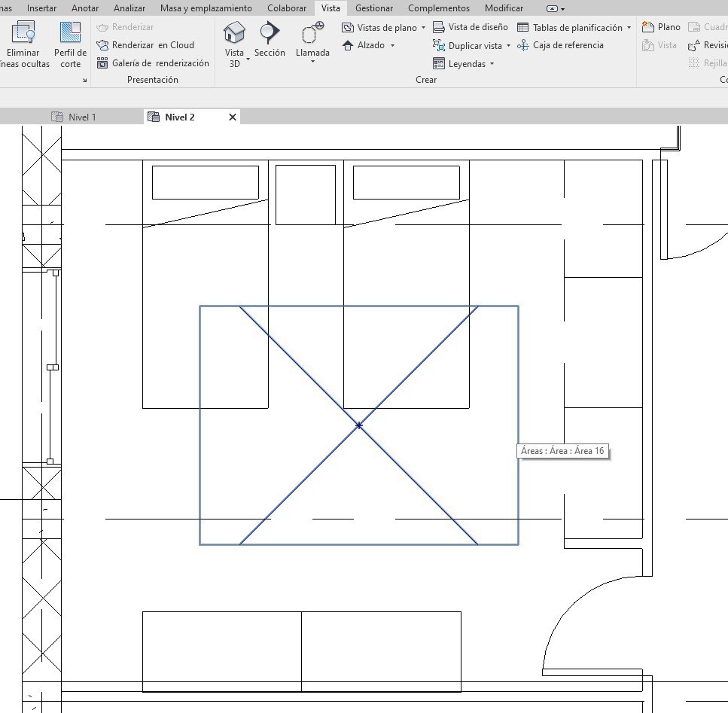The width and height of the screenshot is (728, 713).
Task: Open the Alzado dropdown arrow
Action: tap(392, 46)
